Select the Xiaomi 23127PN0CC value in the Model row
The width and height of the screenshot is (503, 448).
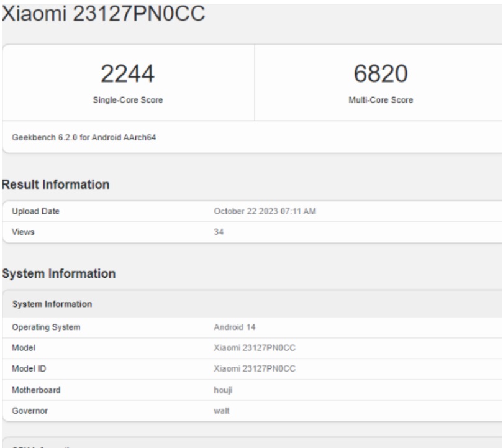(x=255, y=348)
